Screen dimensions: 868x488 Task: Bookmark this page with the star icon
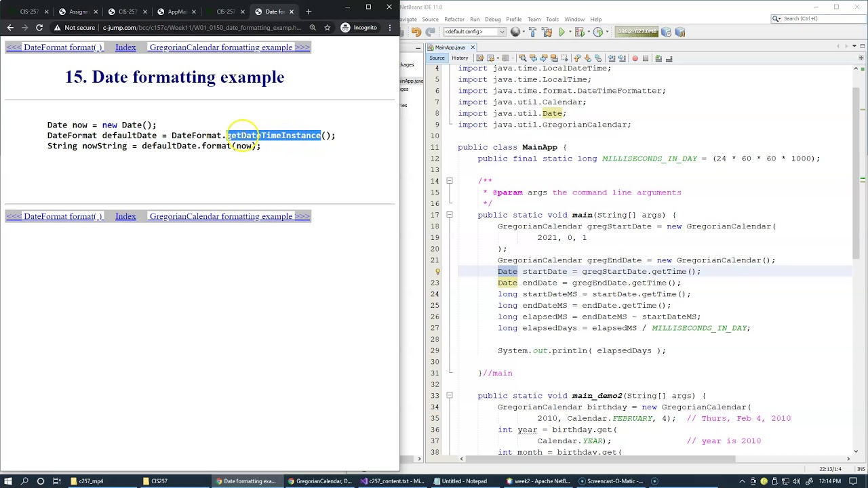(327, 28)
